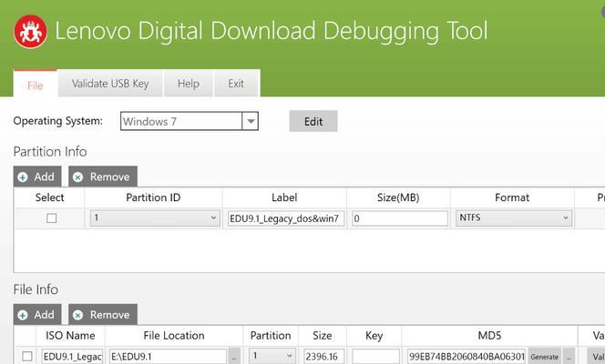
Task: Switch to the Validate USB Key tab
Action: [x=110, y=84]
